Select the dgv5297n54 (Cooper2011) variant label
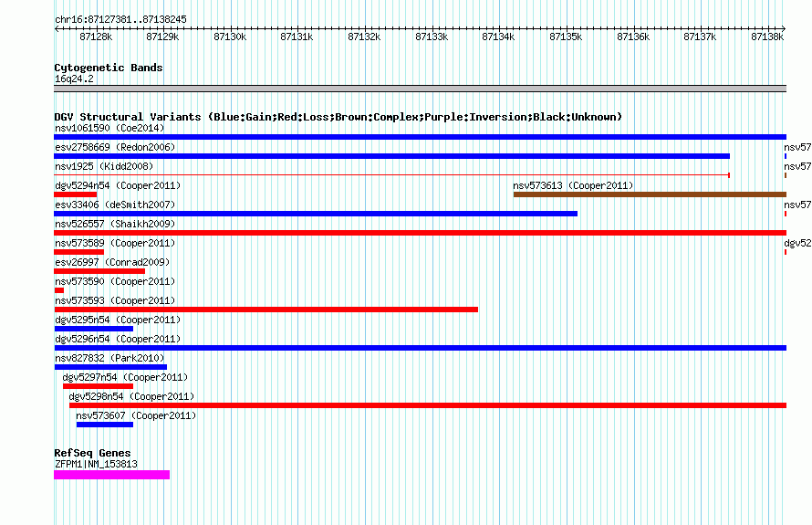The height and width of the screenshot is (525, 812). 125,377
